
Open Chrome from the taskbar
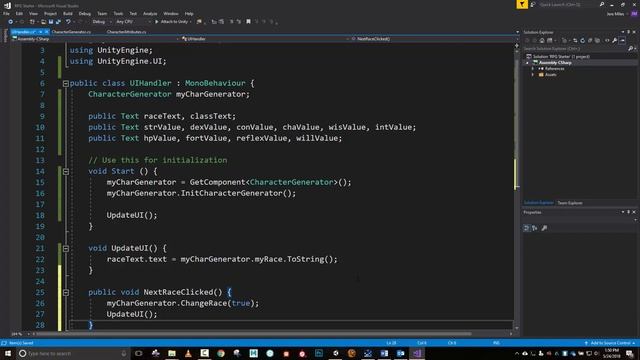click(221, 353)
